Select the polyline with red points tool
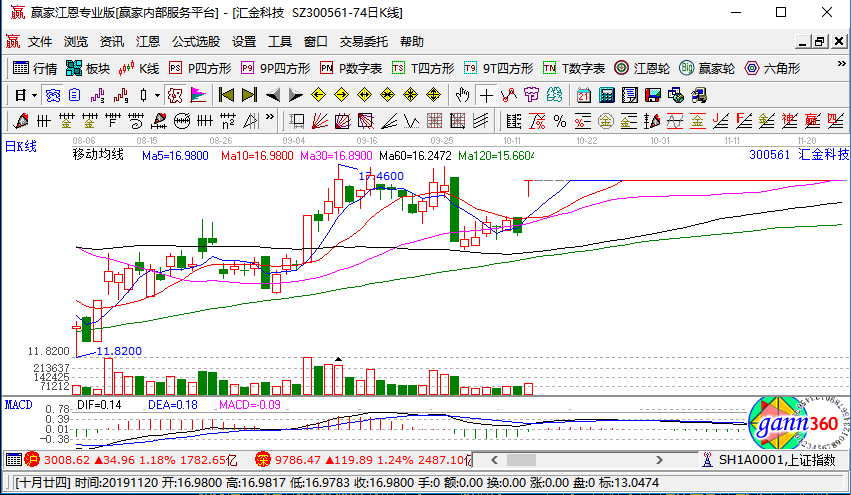Screen dimensions: 851x495 click(x=509, y=96)
